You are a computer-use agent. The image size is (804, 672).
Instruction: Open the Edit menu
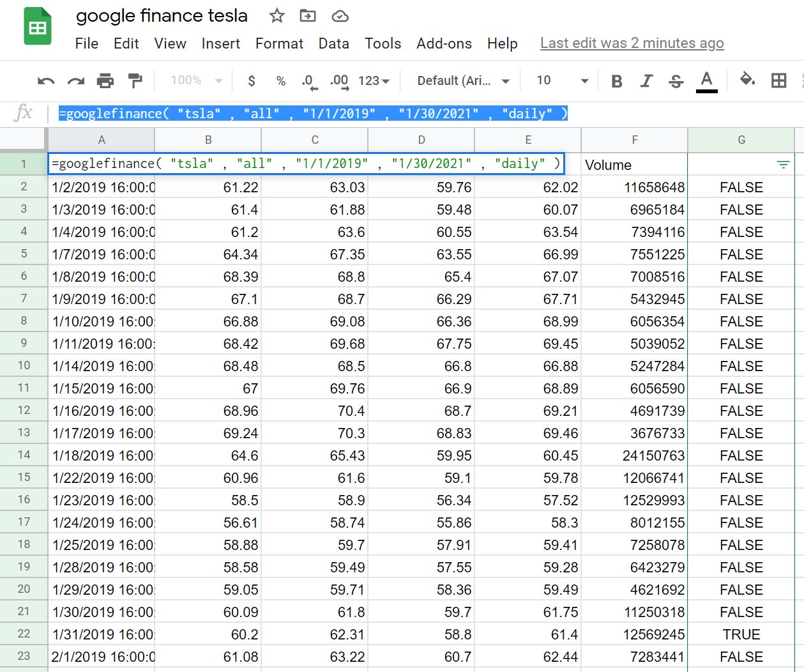point(126,43)
